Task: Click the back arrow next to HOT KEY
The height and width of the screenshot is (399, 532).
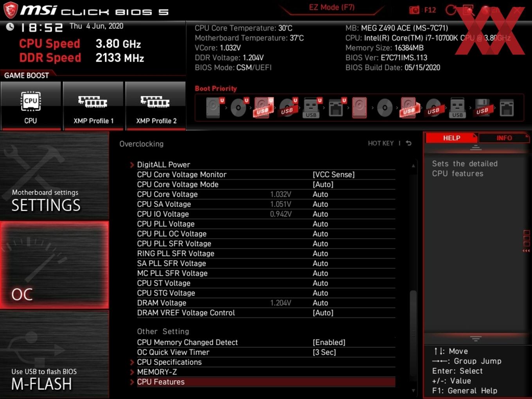Action: 409,143
